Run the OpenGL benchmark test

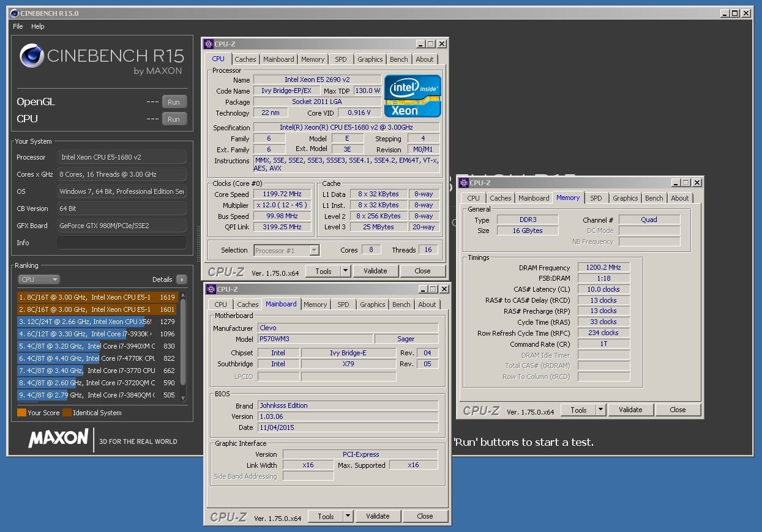point(174,102)
